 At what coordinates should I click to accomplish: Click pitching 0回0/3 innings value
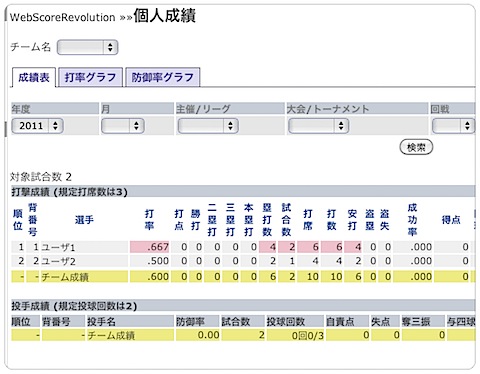point(308,335)
